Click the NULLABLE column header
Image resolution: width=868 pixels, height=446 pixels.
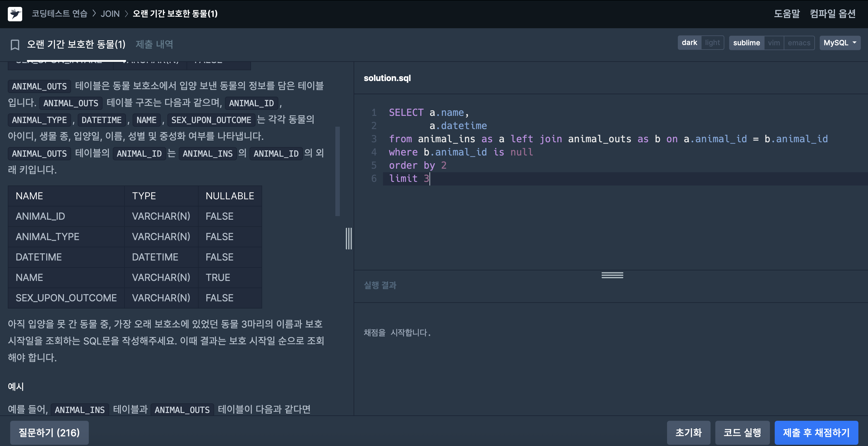tap(230, 195)
